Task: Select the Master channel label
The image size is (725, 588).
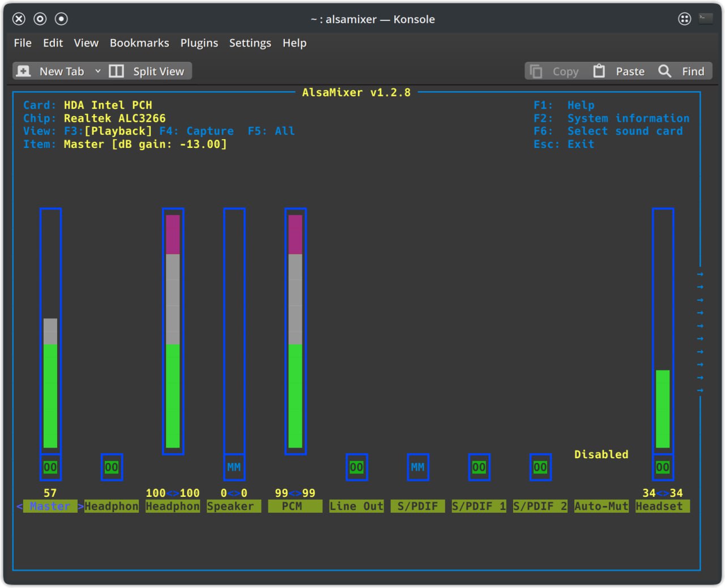Action: coord(50,506)
